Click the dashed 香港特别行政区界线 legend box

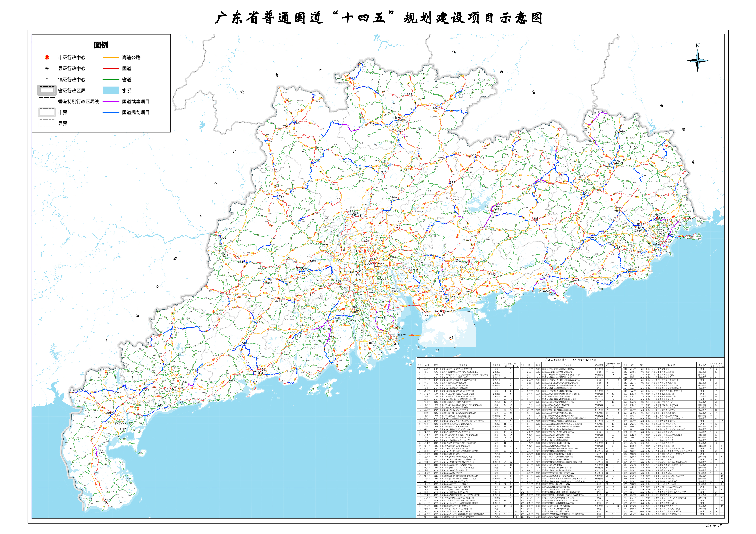(47, 101)
